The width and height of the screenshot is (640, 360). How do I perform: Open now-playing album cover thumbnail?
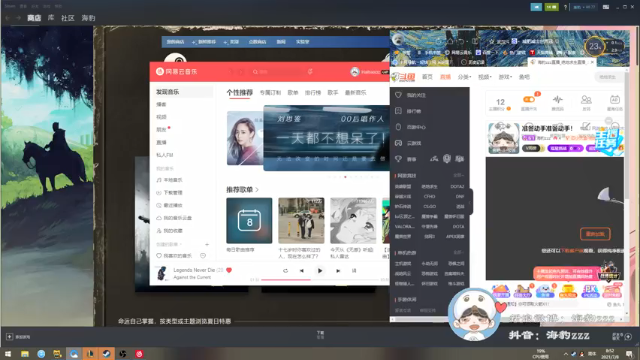162,273
